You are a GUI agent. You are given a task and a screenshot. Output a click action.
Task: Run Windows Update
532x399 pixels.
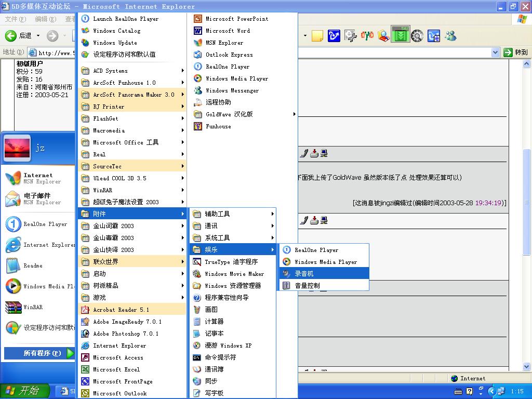click(132, 43)
